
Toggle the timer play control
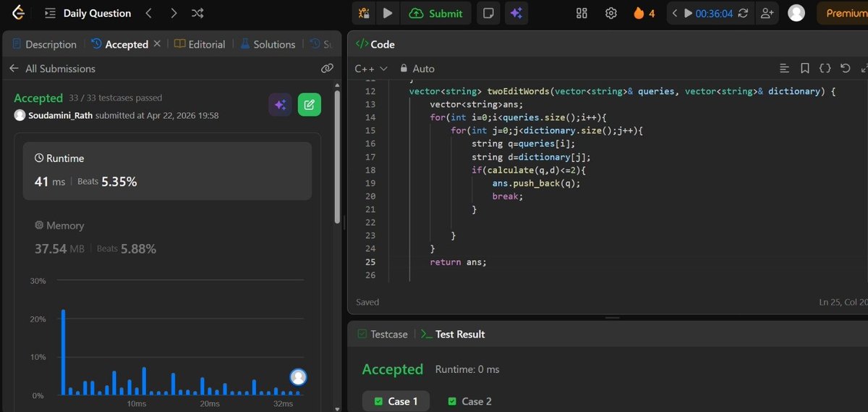point(688,13)
